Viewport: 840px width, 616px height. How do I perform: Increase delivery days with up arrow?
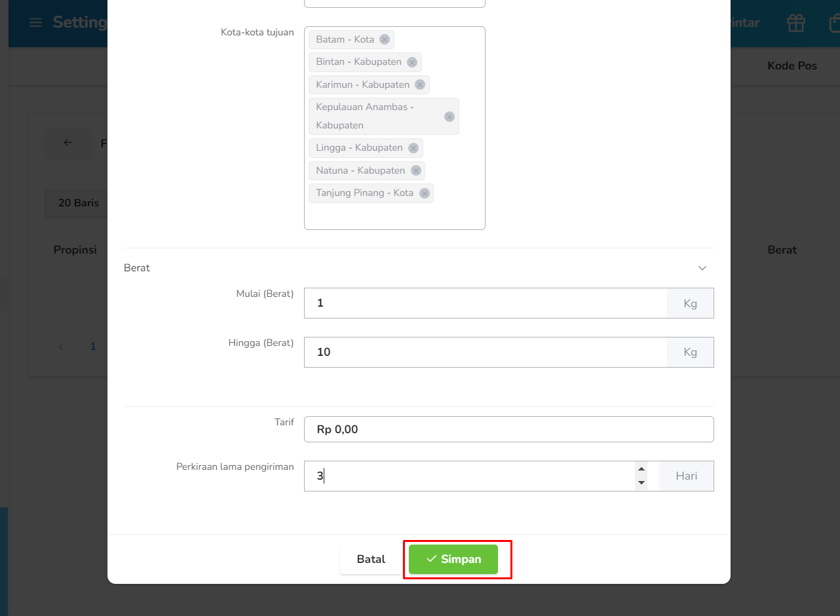click(641, 469)
